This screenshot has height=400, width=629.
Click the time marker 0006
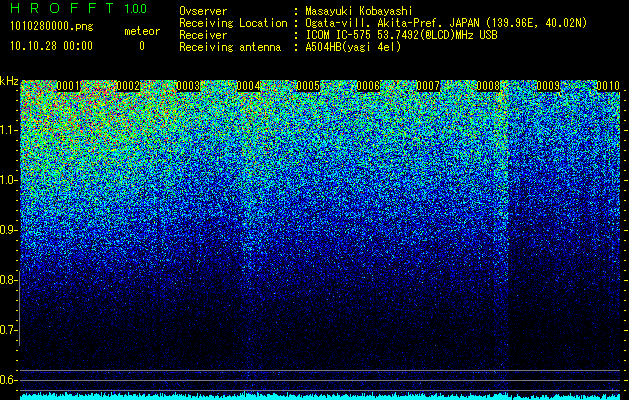tap(368, 86)
